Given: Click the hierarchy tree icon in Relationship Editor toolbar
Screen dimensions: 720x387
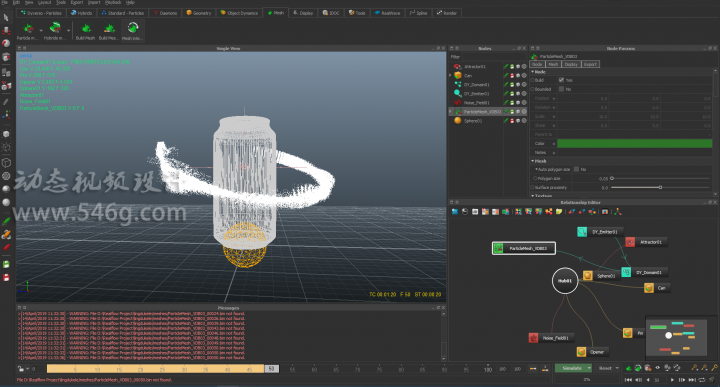Looking at the screenshot, I should click(x=618, y=212).
